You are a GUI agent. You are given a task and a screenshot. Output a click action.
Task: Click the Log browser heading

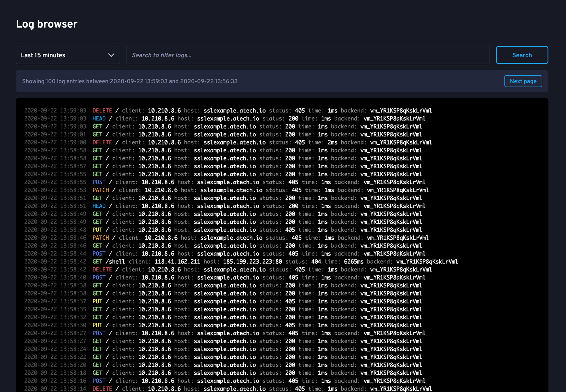click(x=47, y=24)
